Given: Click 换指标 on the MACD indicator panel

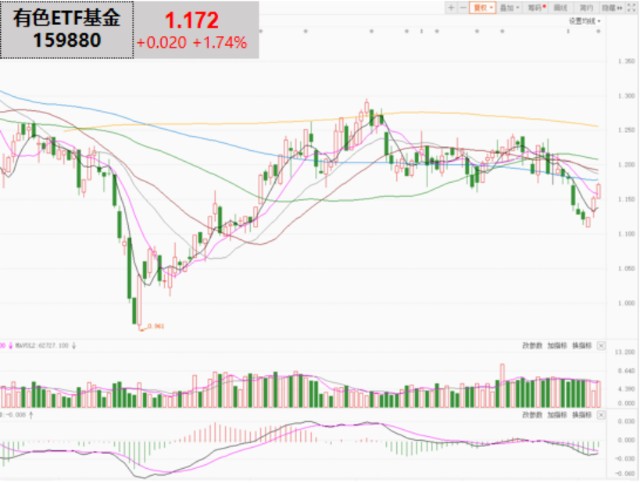Looking at the screenshot, I should tap(582, 415).
